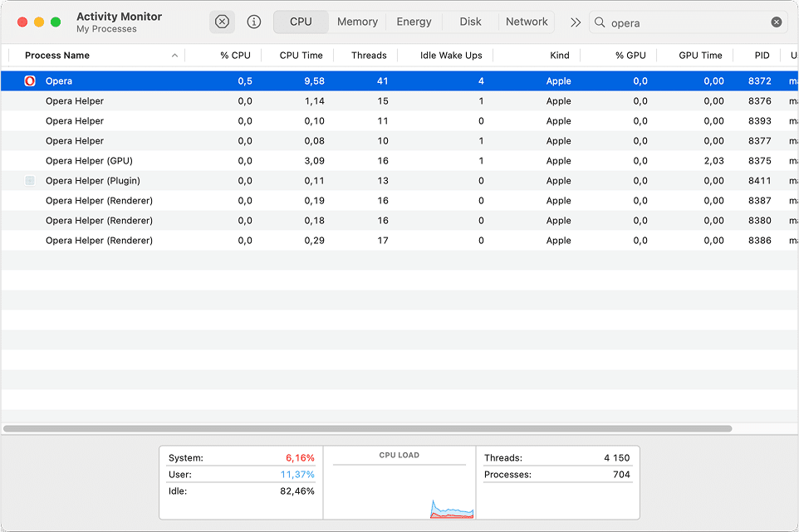Click the Opera Helper (Plugin) row icon
This screenshot has height=532, width=799.
click(30, 181)
